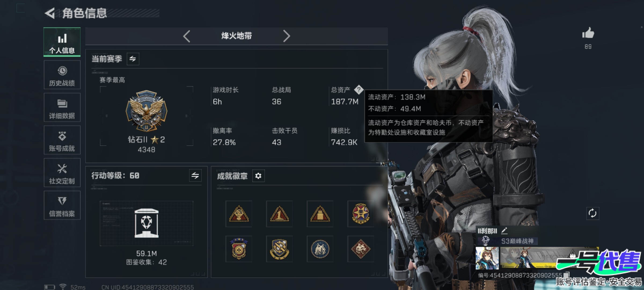Open the 账号成就 sidebar tab
This screenshot has height=290, width=644.
pyautogui.click(x=62, y=140)
